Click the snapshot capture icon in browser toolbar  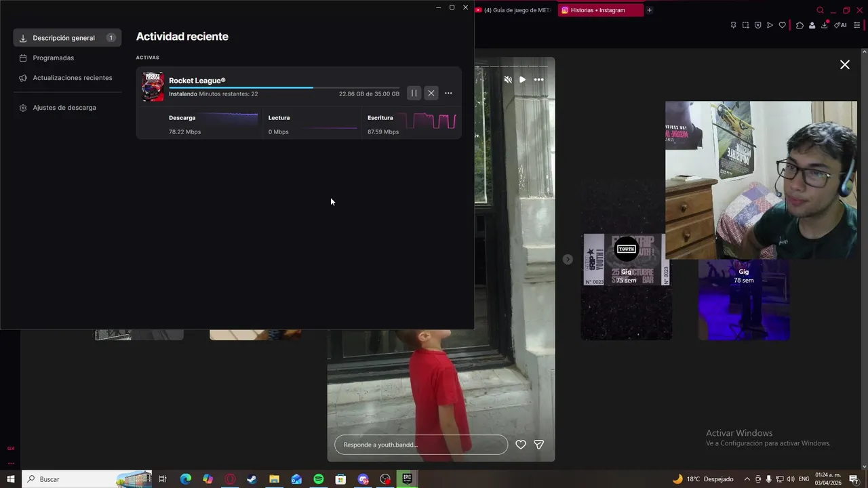point(745,25)
